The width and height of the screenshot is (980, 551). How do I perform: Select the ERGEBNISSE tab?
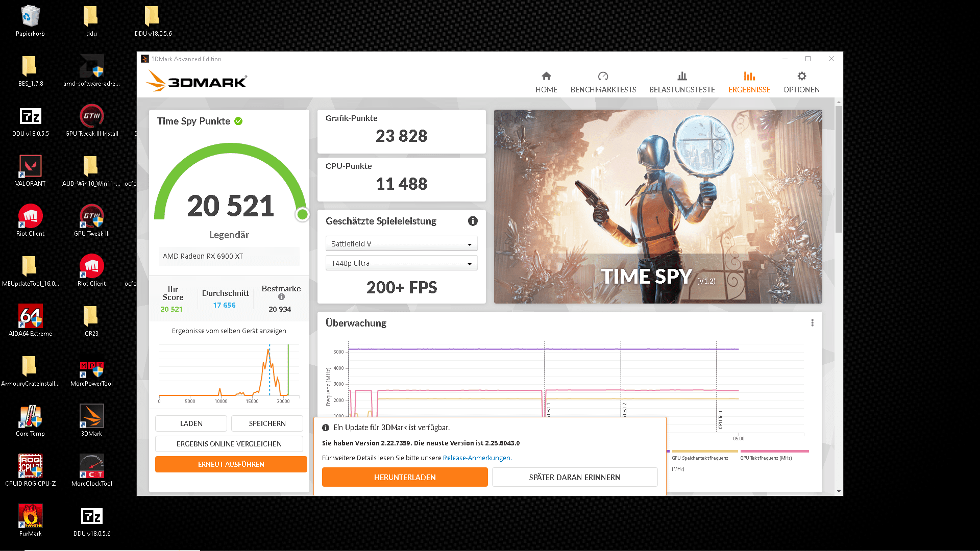(749, 82)
